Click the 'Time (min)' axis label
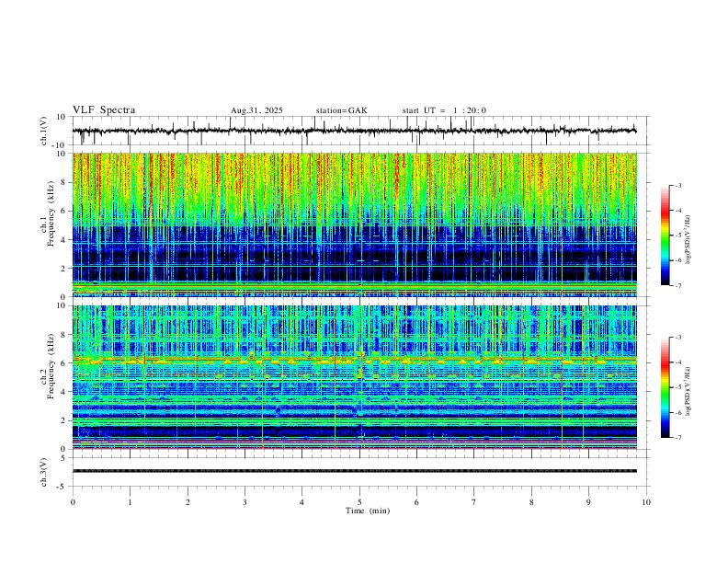 (x=368, y=511)
